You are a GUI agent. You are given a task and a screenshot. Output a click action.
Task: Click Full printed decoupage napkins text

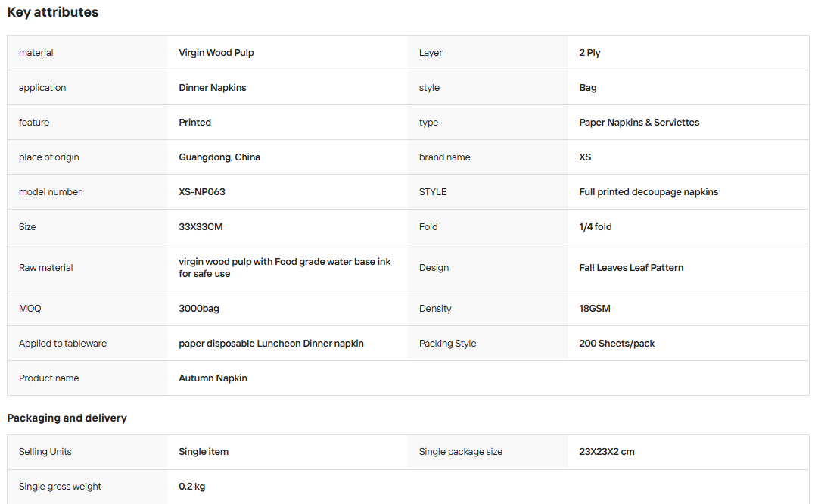coord(649,192)
